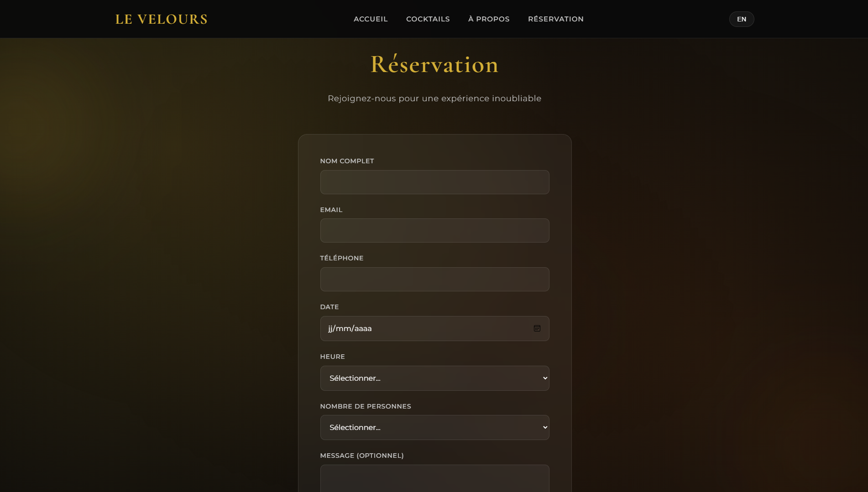868x492 pixels.
Task: Click the Message (optionnel) text area
Action: (x=434, y=479)
